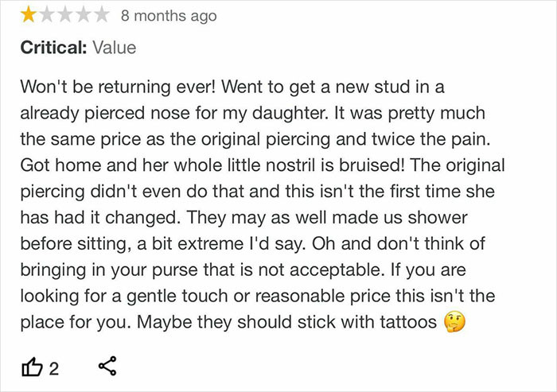
Task: Click the opening line 'Won't be returning ever!'
Action: click(118, 87)
